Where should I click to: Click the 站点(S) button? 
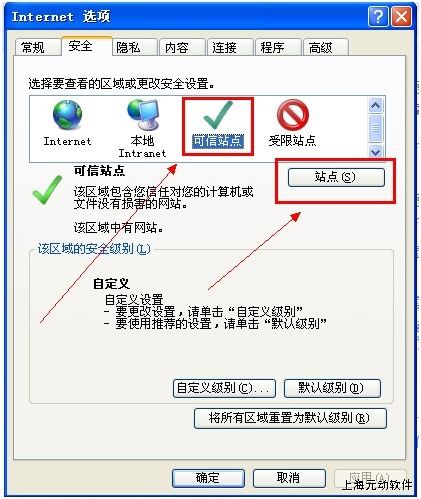point(336,177)
